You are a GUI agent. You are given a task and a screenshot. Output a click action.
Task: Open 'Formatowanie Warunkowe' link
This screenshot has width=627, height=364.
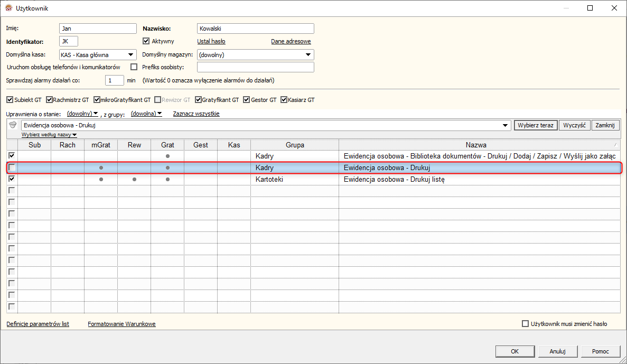click(x=121, y=324)
